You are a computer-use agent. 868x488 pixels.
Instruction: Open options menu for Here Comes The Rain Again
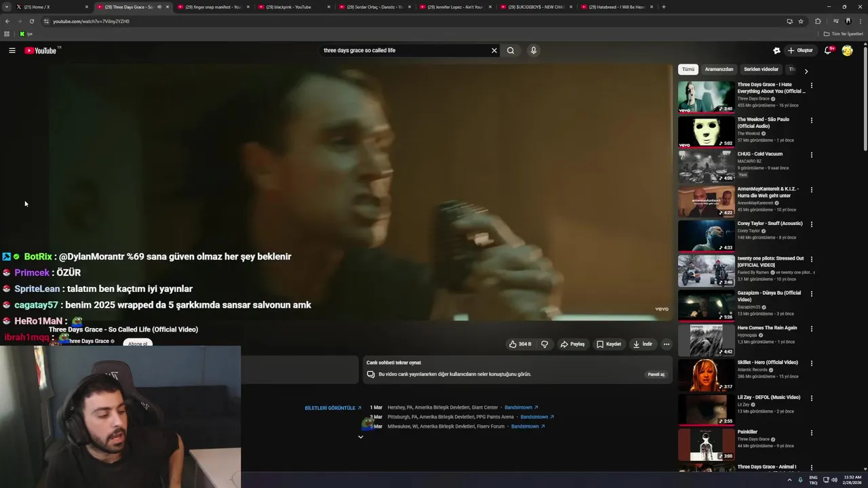[x=812, y=329]
